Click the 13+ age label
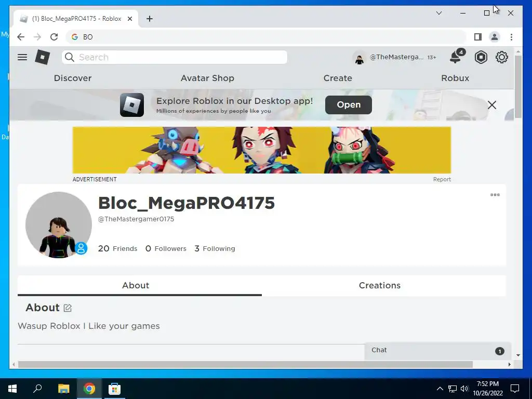This screenshot has height=399, width=532. (x=432, y=57)
